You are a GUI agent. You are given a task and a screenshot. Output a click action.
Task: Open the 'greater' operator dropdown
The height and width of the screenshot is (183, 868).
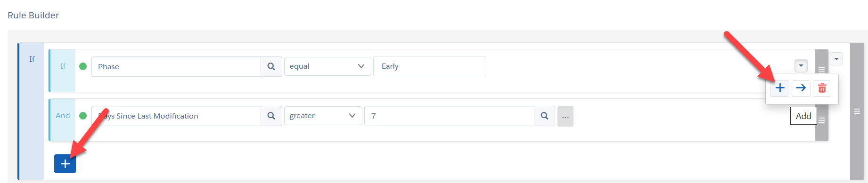pyautogui.click(x=323, y=116)
